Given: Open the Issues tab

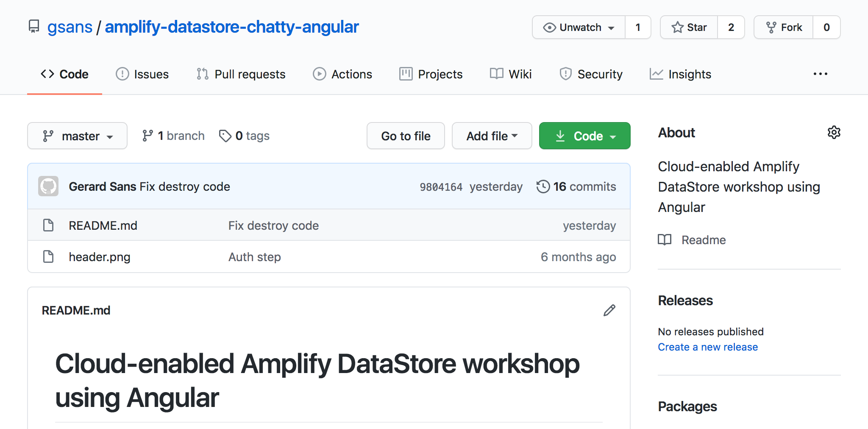Looking at the screenshot, I should (142, 74).
